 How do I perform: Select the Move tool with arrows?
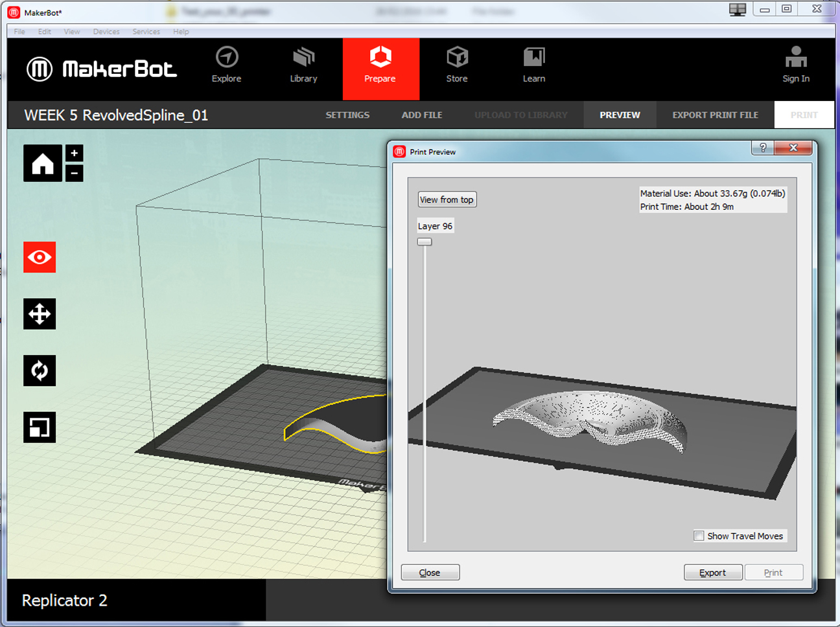pyautogui.click(x=40, y=314)
